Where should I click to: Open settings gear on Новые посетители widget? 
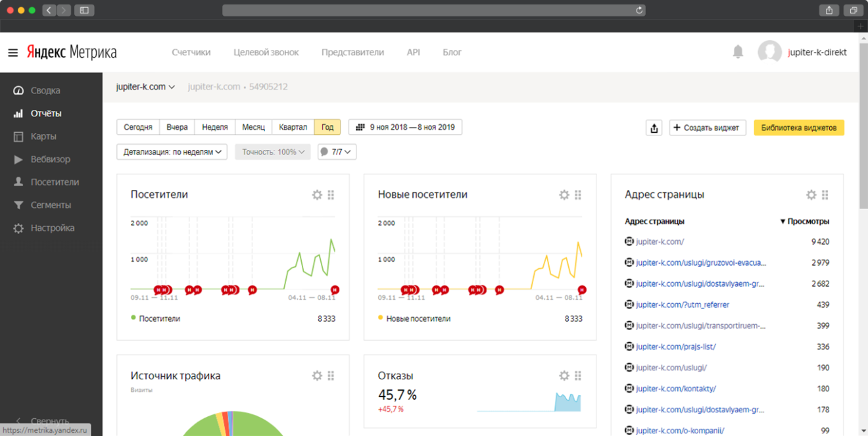click(x=564, y=195)
